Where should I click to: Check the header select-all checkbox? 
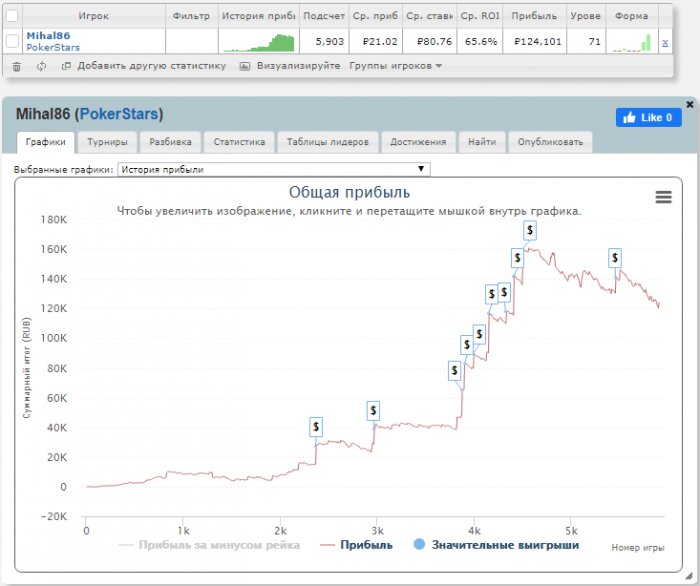12,16
